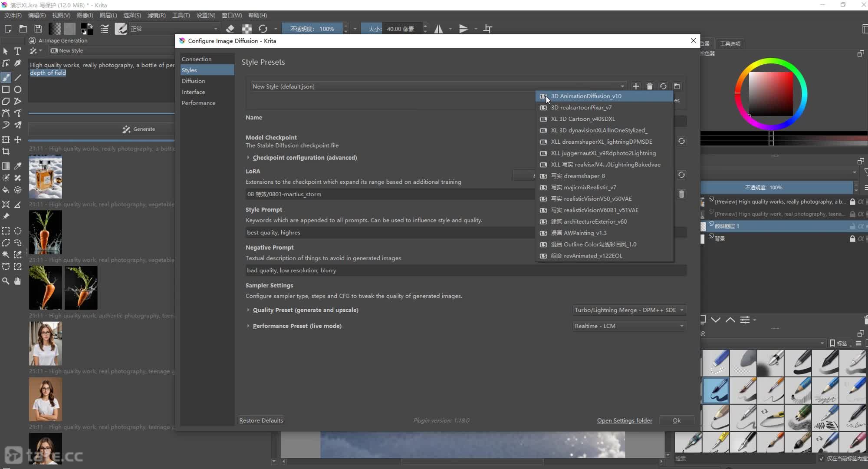Click the Style Prompt input field
Viewport: 868px width, 469px height.
point(466,232)
